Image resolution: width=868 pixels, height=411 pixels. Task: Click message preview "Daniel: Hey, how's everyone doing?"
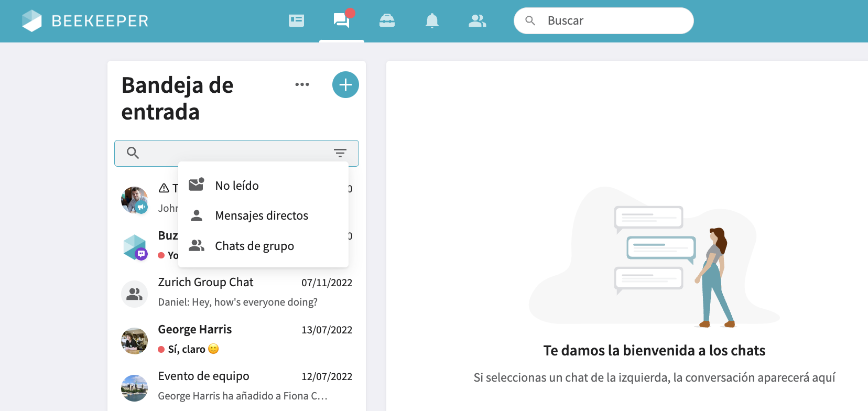pos(237,302)
